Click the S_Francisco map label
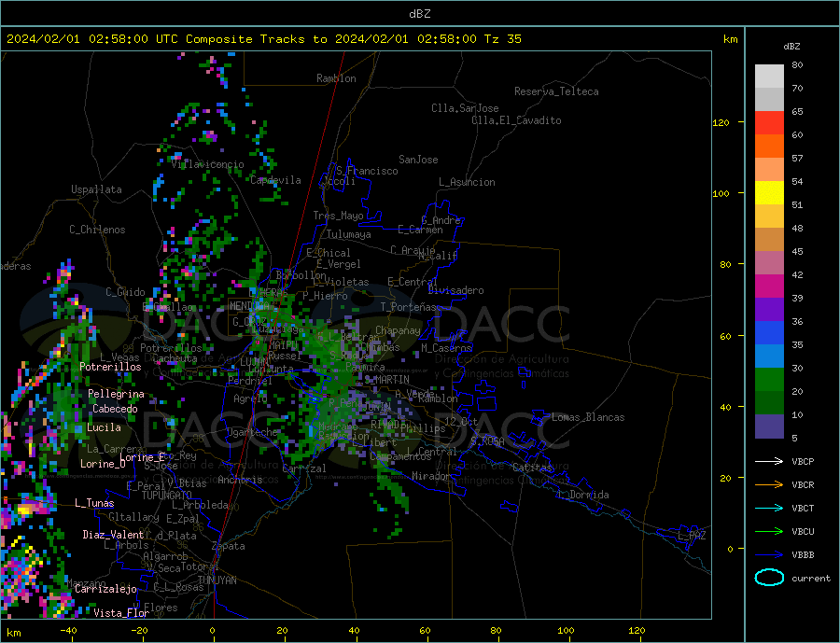 click(367, 171)
